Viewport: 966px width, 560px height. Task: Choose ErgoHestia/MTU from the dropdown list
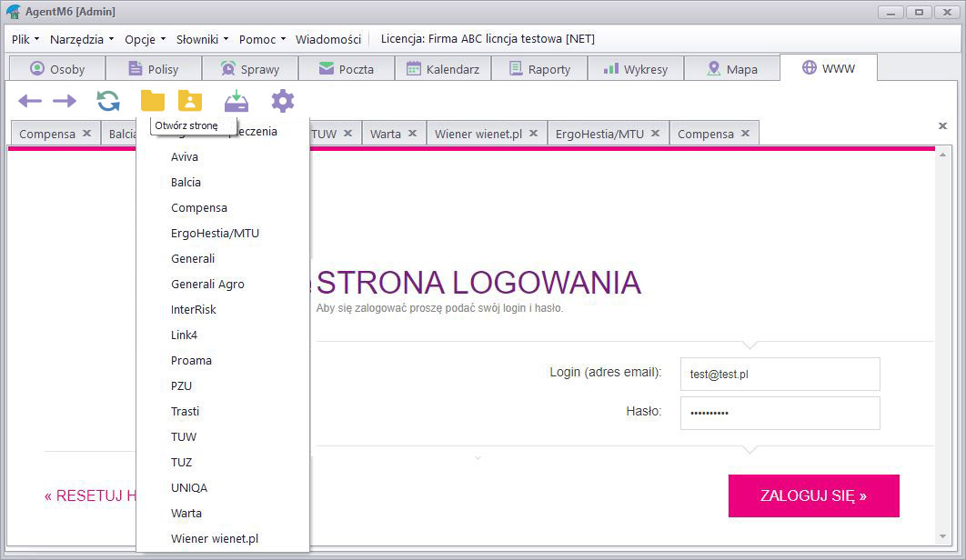coord(223,234)
